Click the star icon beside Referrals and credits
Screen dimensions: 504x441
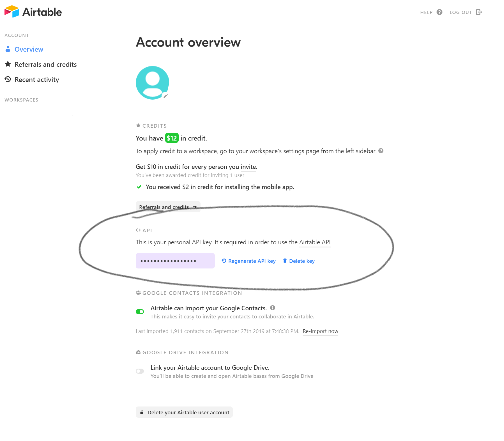coord(8,64)
